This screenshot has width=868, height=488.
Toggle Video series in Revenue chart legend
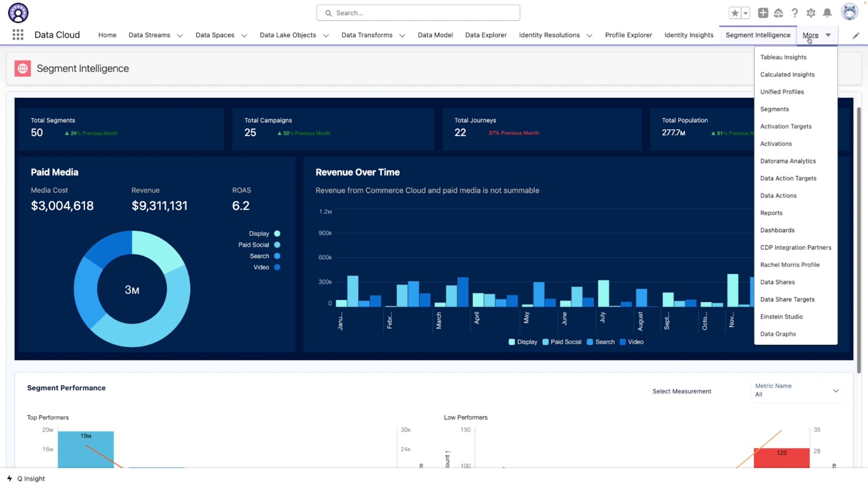(631, 342)
